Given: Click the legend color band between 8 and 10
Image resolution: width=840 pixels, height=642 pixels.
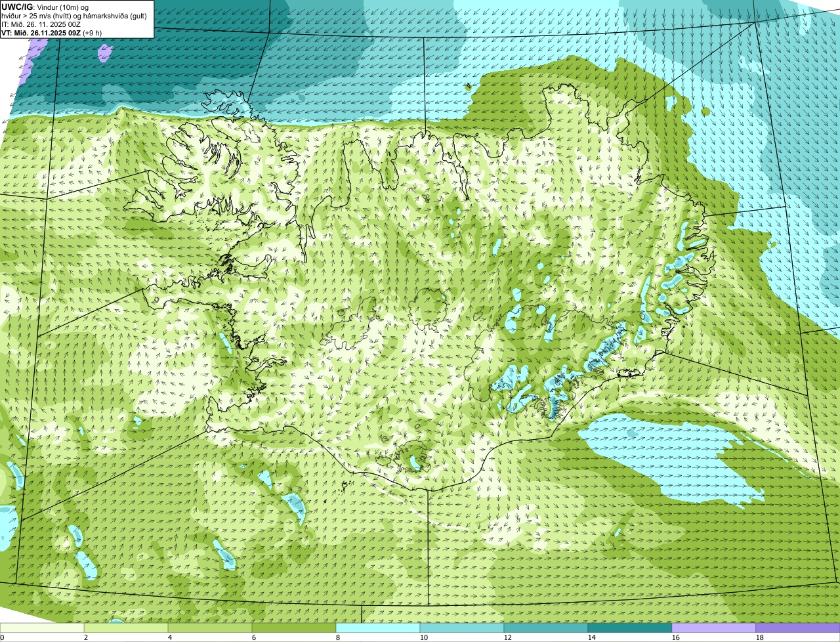Looking at the screenshot, I should coord(378,628).
